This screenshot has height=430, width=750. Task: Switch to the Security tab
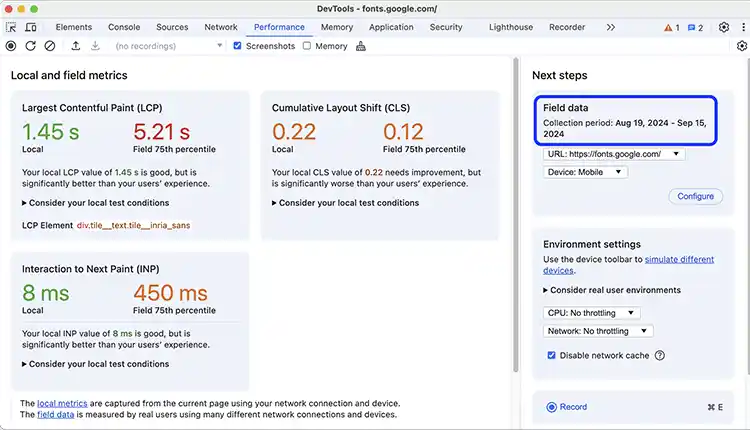pyautogui.click(x=446, y=27)
